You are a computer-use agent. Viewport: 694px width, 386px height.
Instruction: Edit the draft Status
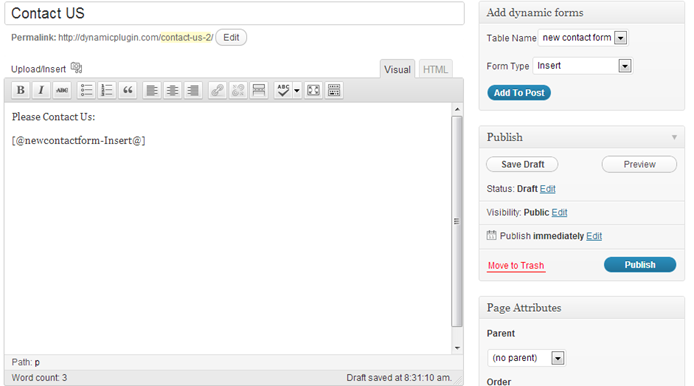pos(547,189)
